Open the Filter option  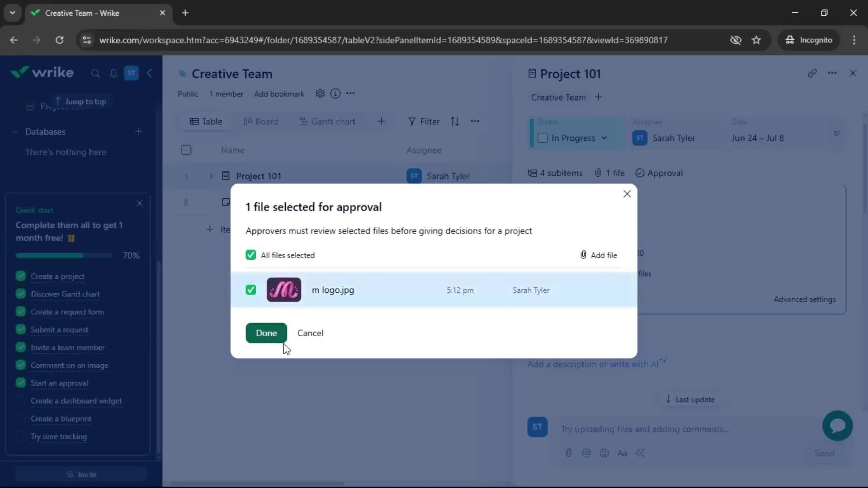[424, 122]
